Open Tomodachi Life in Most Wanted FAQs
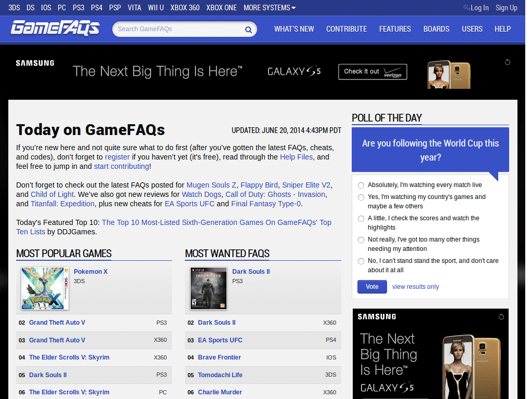 tap(220, 375)
